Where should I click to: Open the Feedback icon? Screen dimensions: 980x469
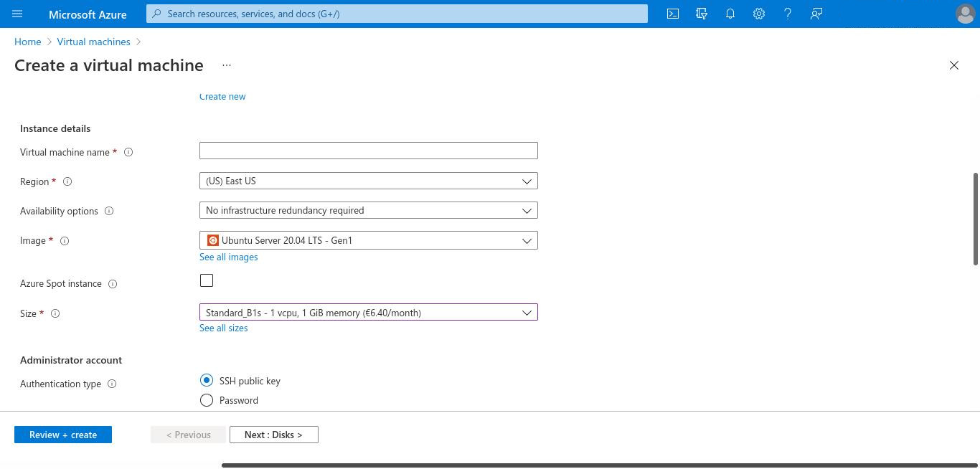pyautogui.click(x=816, y=14)
